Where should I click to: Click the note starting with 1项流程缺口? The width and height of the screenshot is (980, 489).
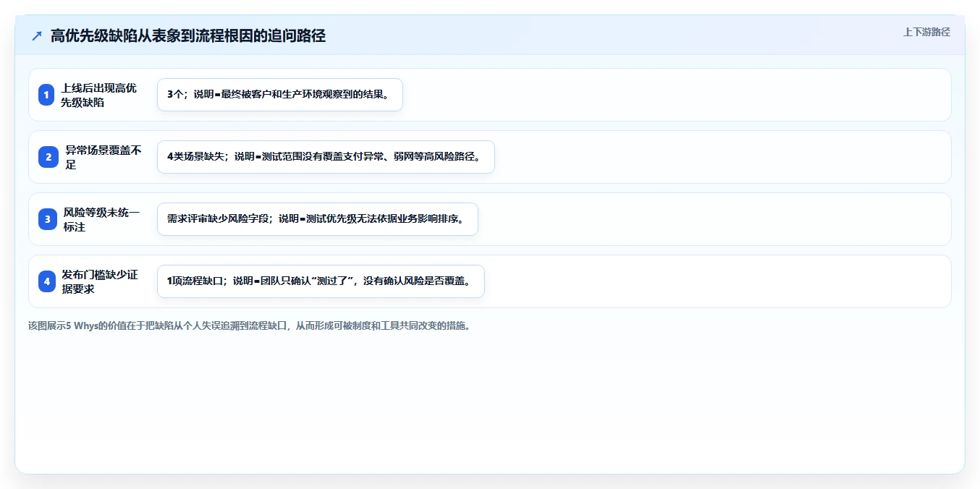click(321, 281)
